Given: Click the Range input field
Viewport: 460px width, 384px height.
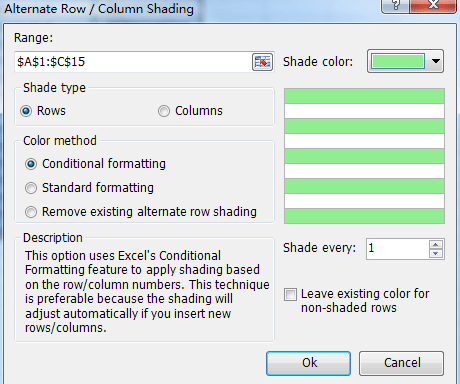Looking at the screenshot, I should pyautogui.click(x=134, y=62).
